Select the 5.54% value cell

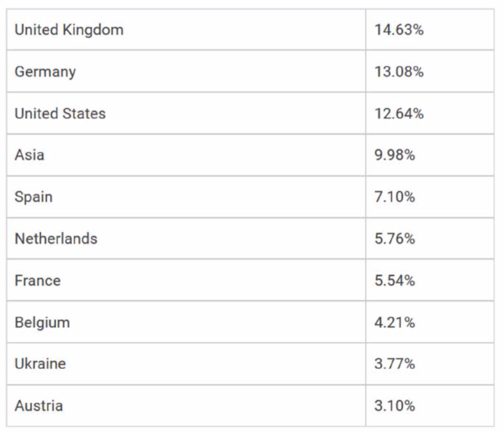point(395,280)
